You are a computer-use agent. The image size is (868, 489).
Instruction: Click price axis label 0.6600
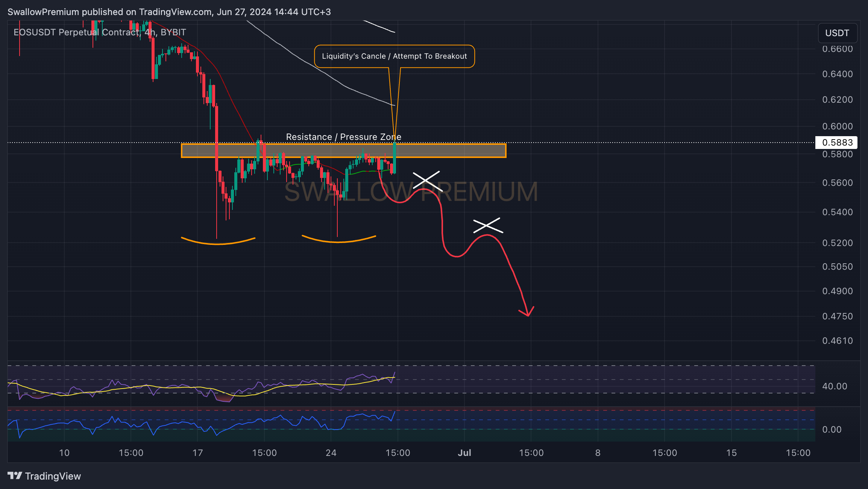tap(838, 49)
